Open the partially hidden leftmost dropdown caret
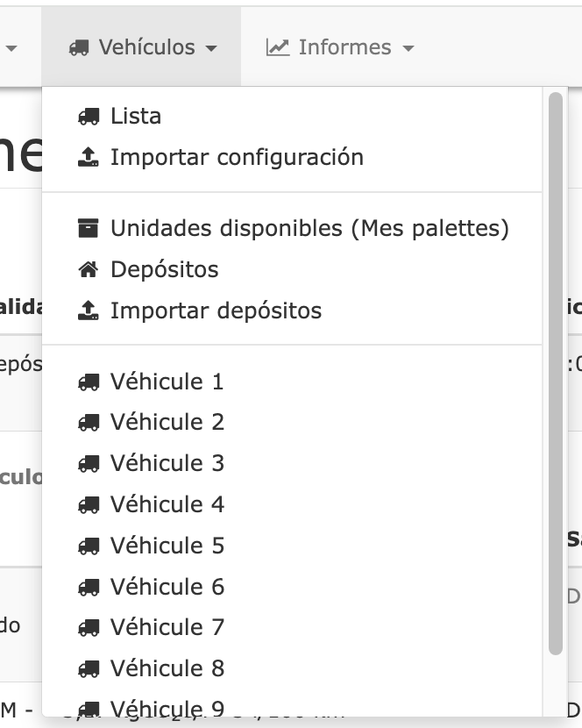The width and height of the screenshot is (582, 728). coord(11,49)
